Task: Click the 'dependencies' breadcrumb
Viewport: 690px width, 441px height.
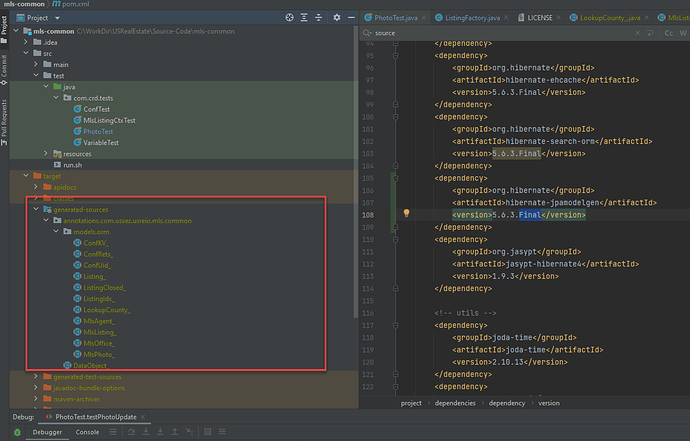Action: coord(455,403)
